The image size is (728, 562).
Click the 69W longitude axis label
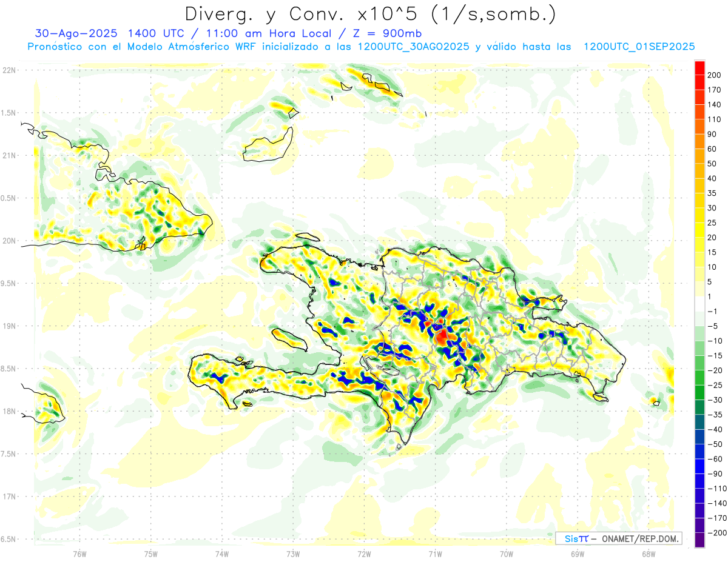click(x=578, y=554)
